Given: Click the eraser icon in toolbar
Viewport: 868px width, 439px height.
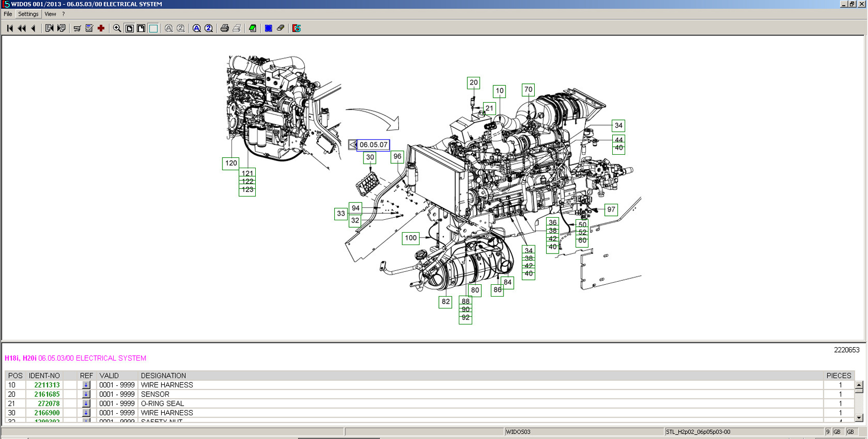Looking at the screenshot, I should (281, 28).
